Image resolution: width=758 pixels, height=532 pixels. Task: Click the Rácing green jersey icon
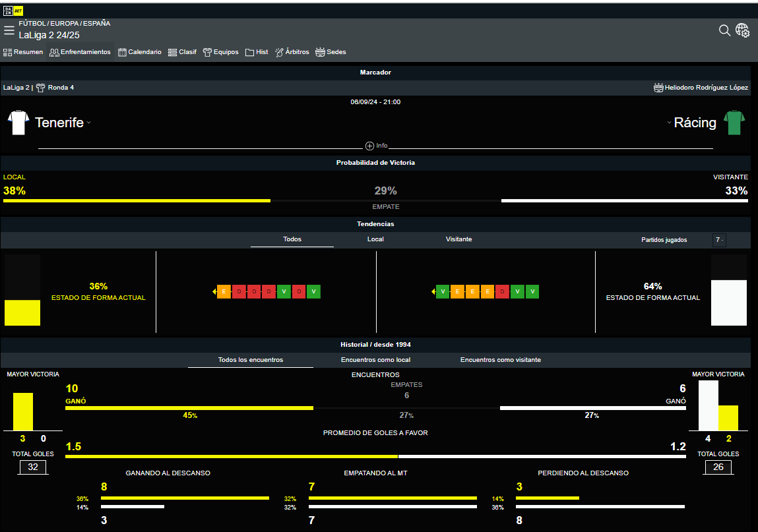(734, 123)
